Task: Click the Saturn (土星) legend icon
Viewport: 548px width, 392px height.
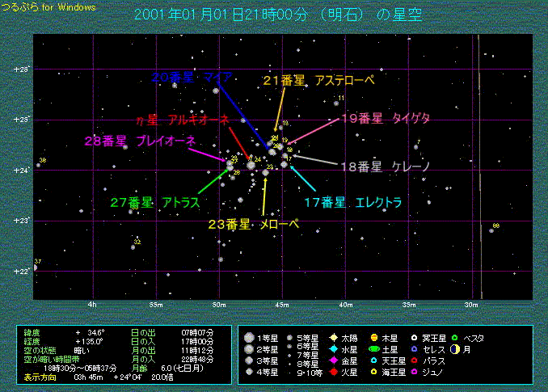Action: coord(375,349)
